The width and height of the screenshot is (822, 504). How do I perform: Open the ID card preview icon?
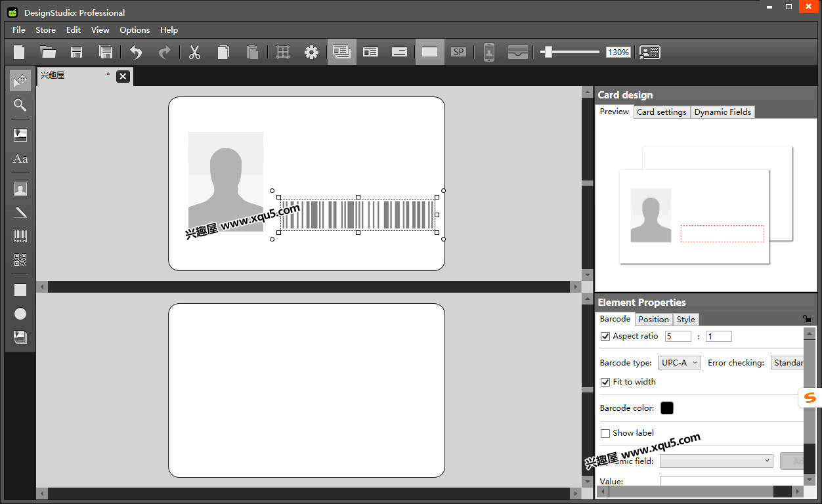pyautogui.click(x=650, y=52)
